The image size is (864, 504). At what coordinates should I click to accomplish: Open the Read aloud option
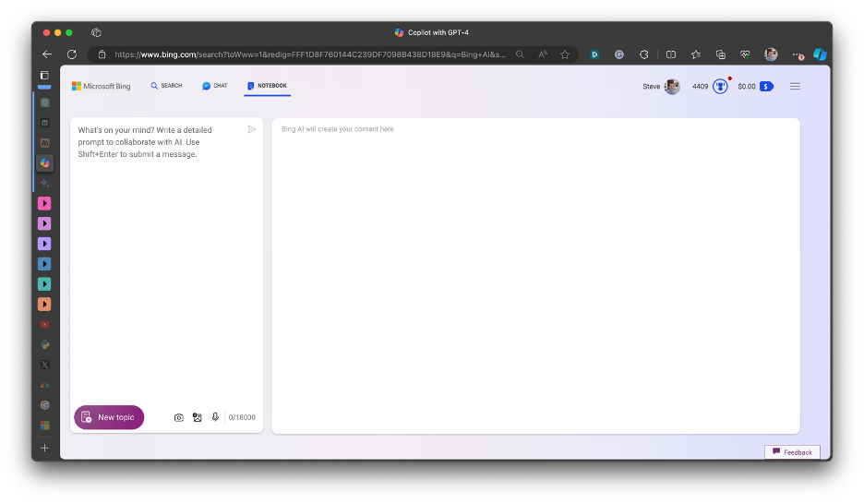coord(543,54)
